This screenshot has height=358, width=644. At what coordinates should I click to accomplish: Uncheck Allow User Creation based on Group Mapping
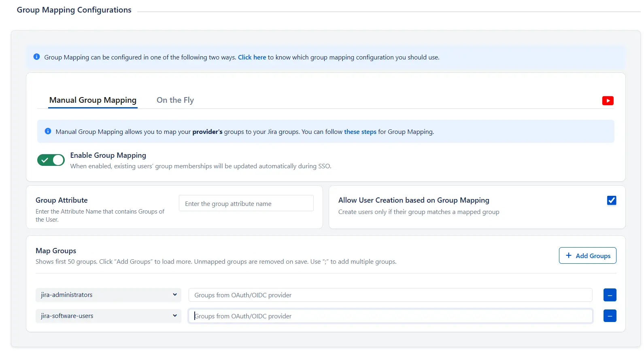coord(612,200)
